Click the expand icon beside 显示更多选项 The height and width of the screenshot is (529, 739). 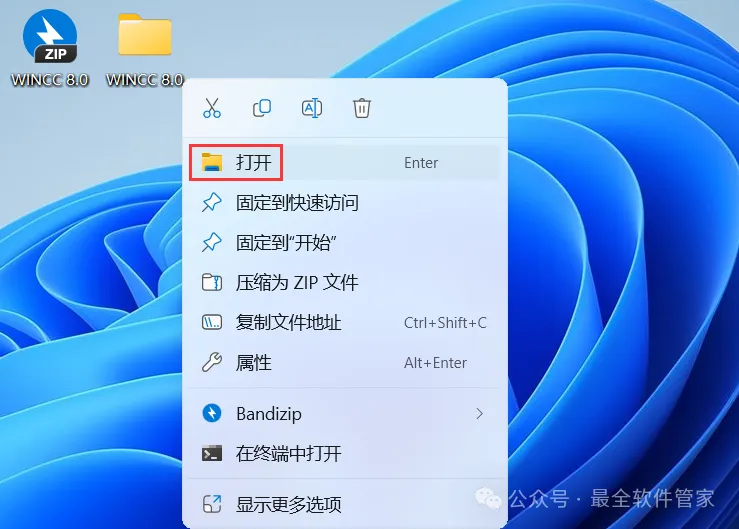click(212, 504)
